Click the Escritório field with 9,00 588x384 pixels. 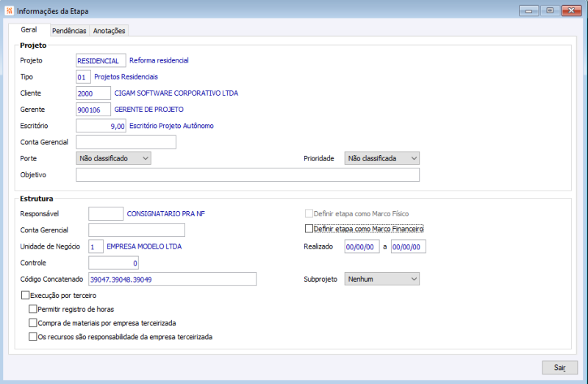coord(101,126)
